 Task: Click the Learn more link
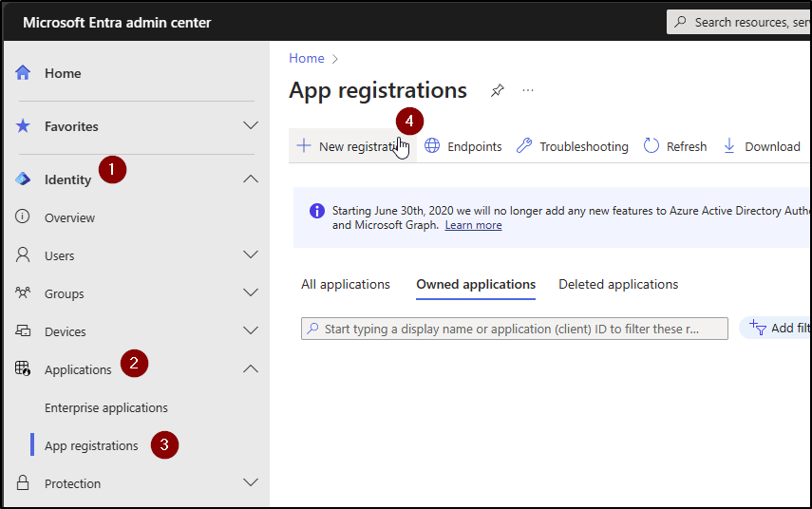[x=473, y=225]
